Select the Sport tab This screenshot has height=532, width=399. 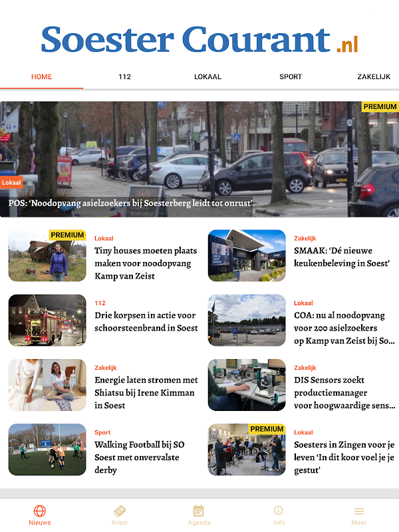[291, 76]
